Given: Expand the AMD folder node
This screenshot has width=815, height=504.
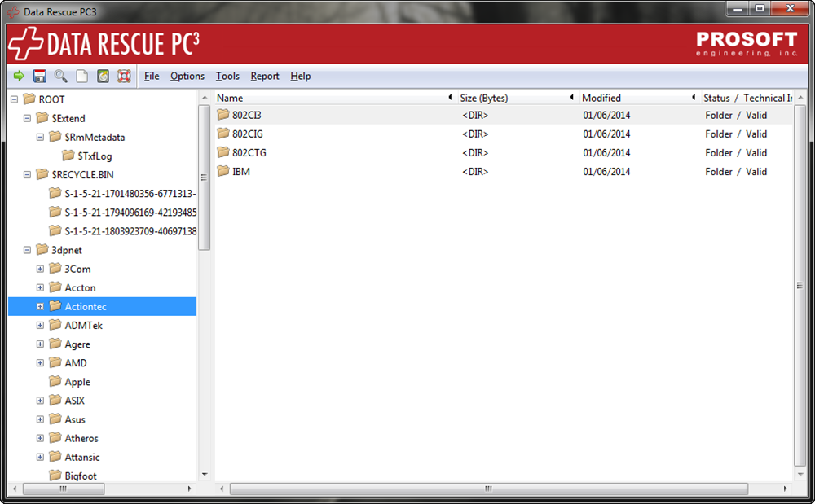Looking at the screenshot, I should pyautogui.click(x=40, y=363).
